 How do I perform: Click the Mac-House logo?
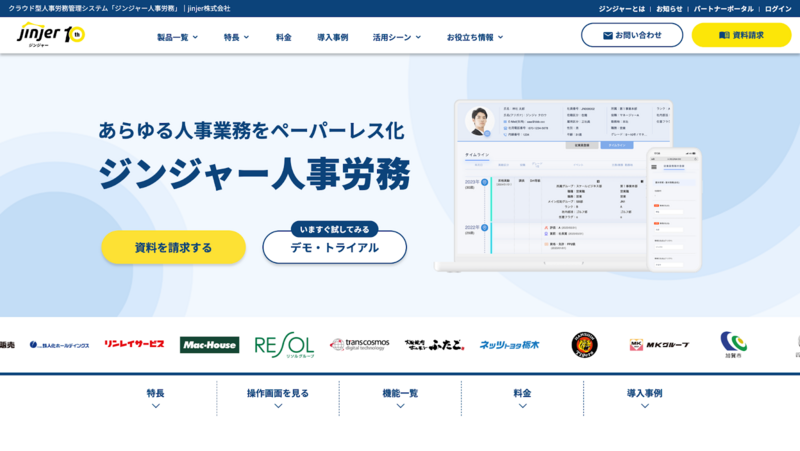click(209, 345)
